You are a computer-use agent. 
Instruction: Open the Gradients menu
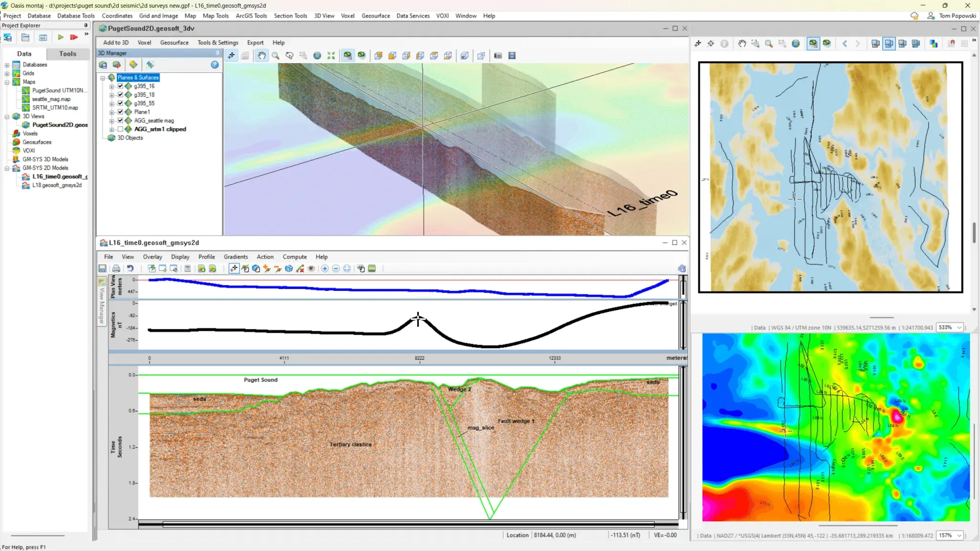(235, 257)
